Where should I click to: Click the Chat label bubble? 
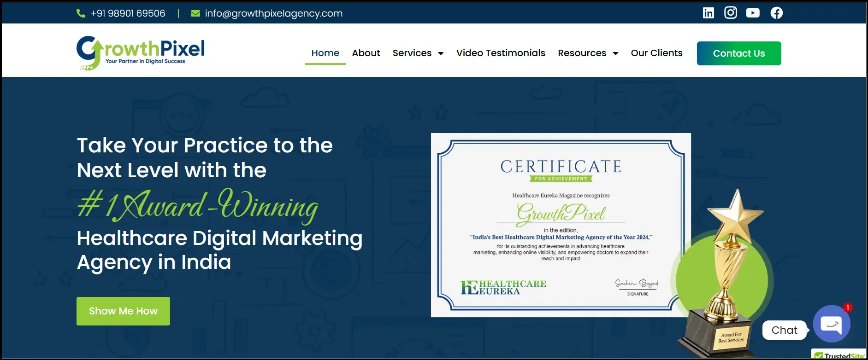[785, 330]
